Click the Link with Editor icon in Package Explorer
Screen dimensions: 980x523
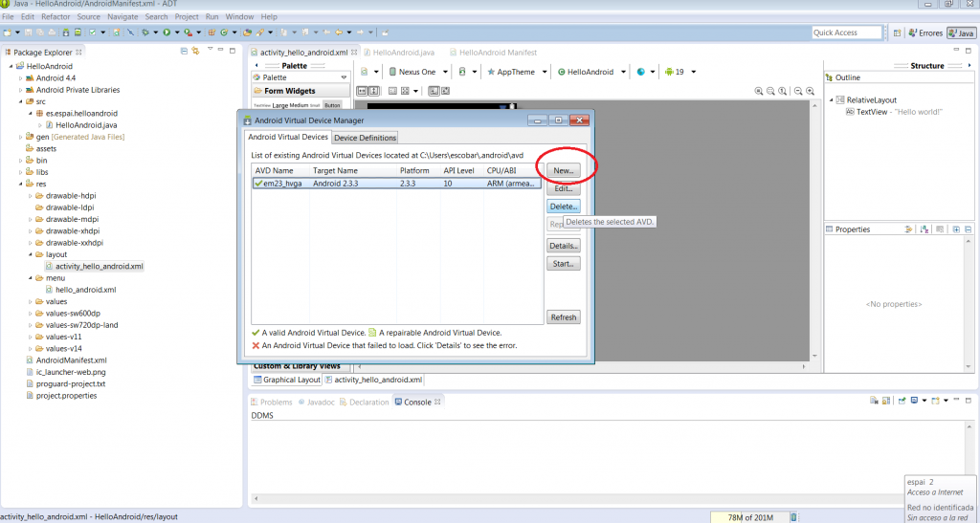pyautogui.click(x=195, y=51)
